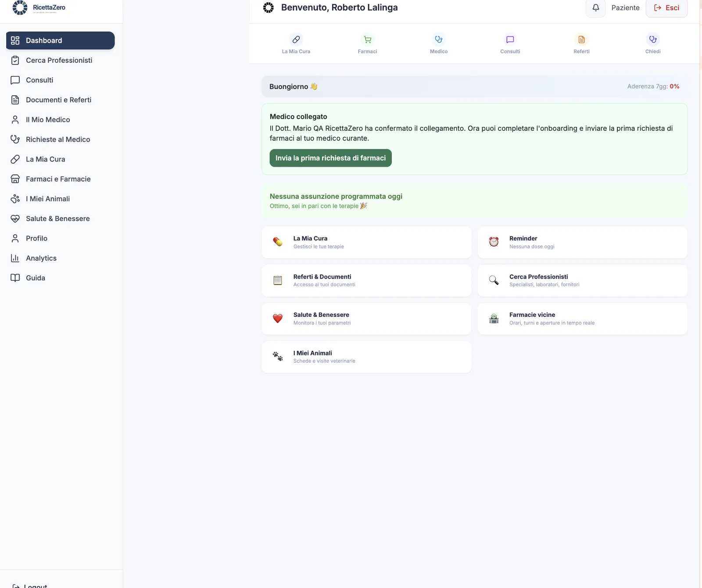The image size is (702, 588).
Task: Click the Esci button
Action: [666, 8]
